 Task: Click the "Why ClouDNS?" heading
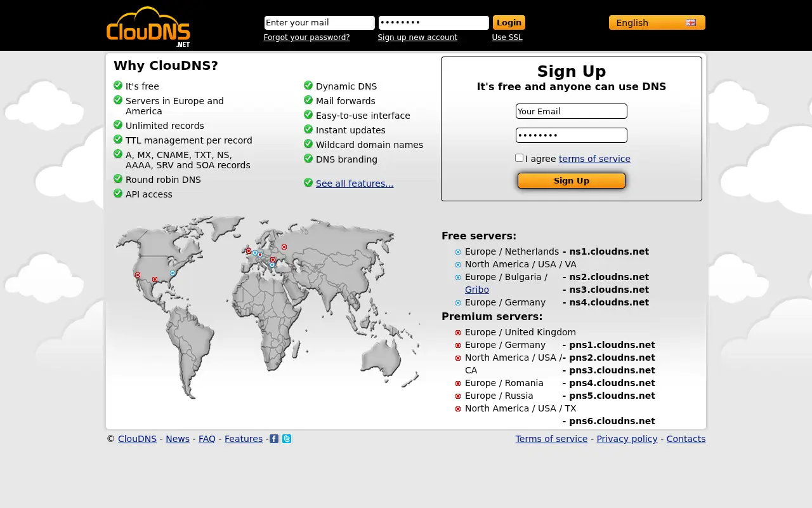click(x=166, y=65)
